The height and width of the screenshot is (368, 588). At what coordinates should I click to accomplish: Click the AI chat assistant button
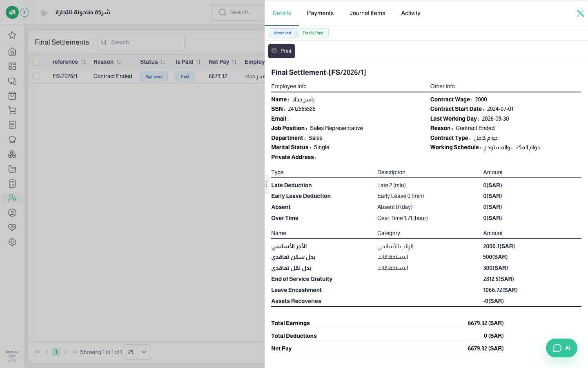pos(561,348)
